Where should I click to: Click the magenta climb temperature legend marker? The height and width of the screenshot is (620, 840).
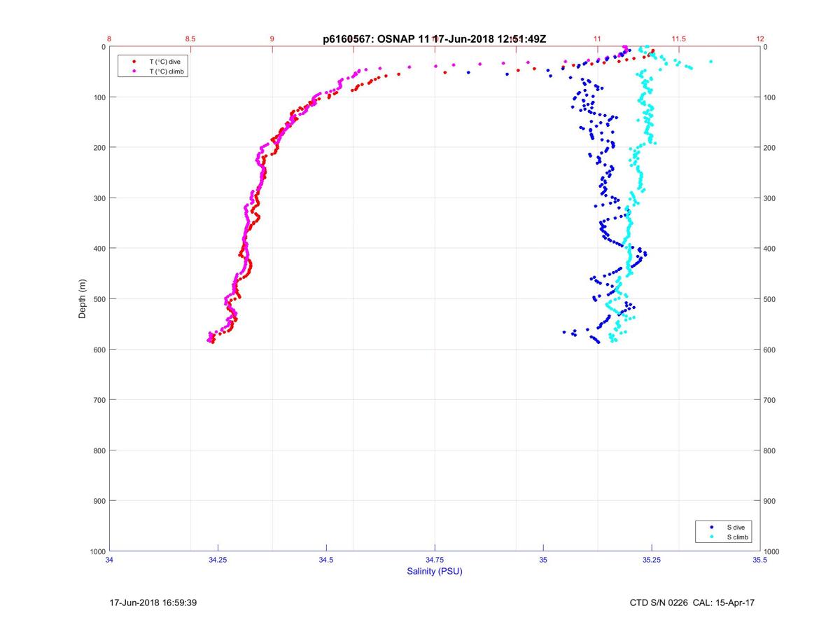click(x=133, y=71)
